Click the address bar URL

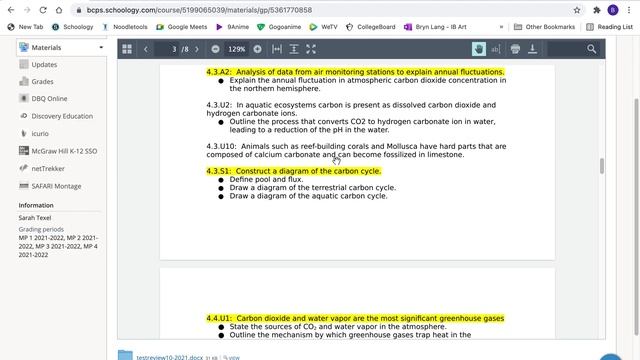[x=199, y=10]
